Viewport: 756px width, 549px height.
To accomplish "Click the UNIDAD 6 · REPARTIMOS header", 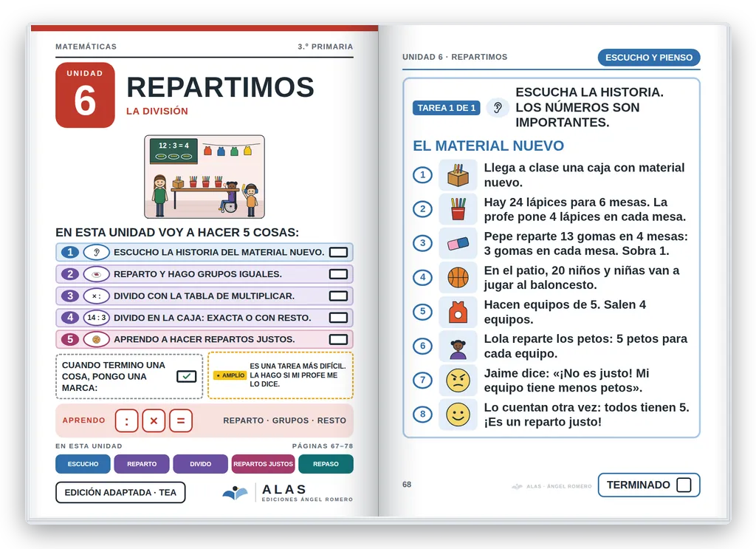I will [x=455, y=57].
